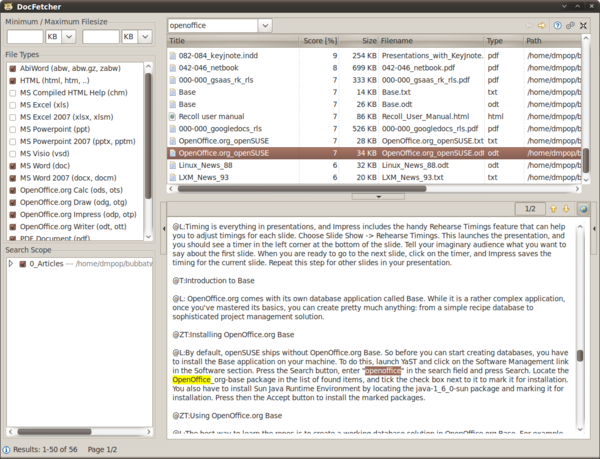Screen dimensions: 600x459
Task: Hide to tray icon in search toolbar
Action: click(583, 26)
